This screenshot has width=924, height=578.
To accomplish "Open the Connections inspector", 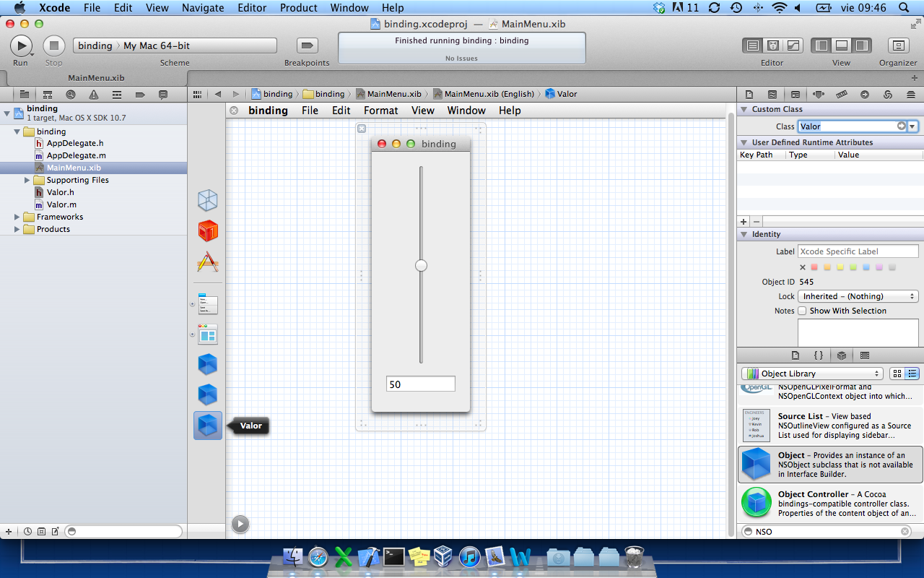I will tap(863, 94).
